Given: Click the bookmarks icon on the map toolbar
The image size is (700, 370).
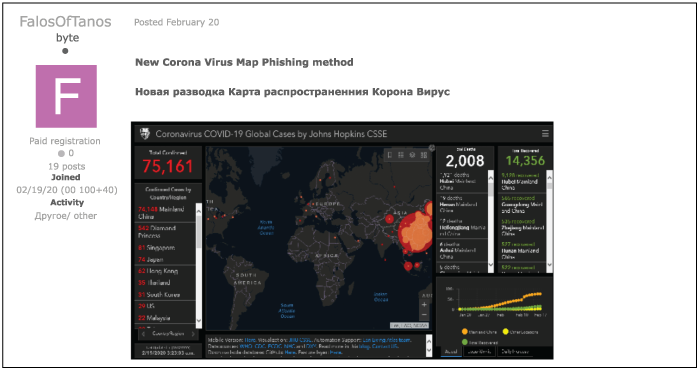Looking at the screenshot, I should pos(390,155).
